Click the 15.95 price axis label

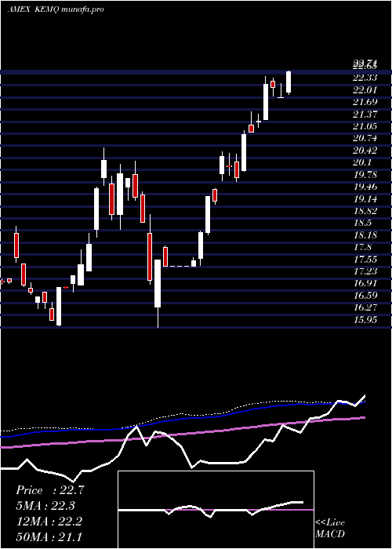pyautogui.click(x=365, y=320)
